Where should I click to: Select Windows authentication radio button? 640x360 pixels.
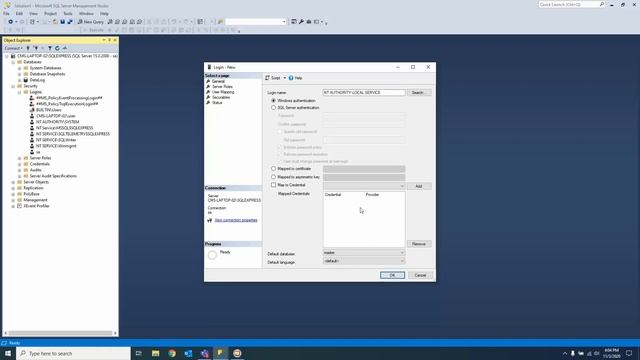273,100
